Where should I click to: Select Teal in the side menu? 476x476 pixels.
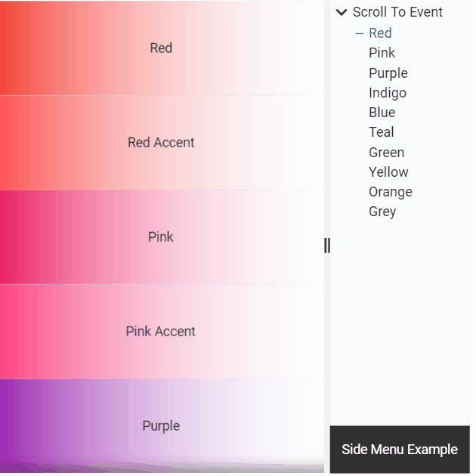pyautogui.click(x=381, y=132)
